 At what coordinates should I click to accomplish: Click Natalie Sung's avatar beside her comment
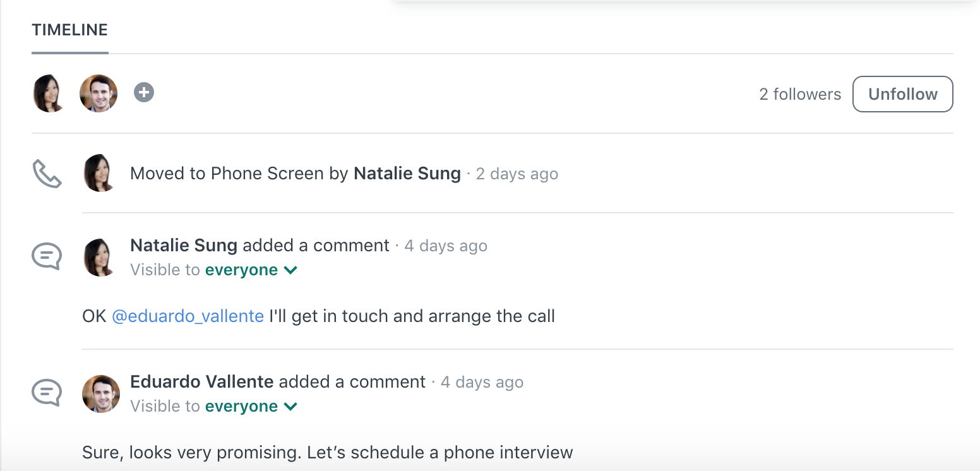[x=100, y=258]
